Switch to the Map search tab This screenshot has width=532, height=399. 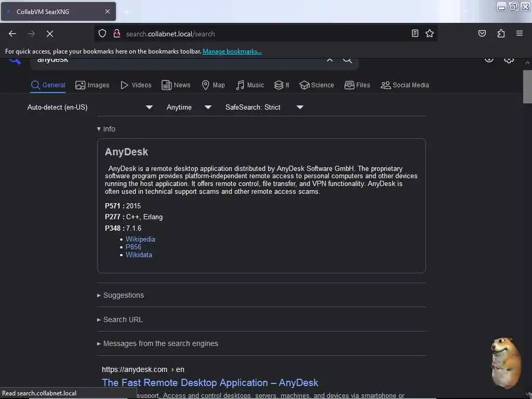click(x=214, y=85)
